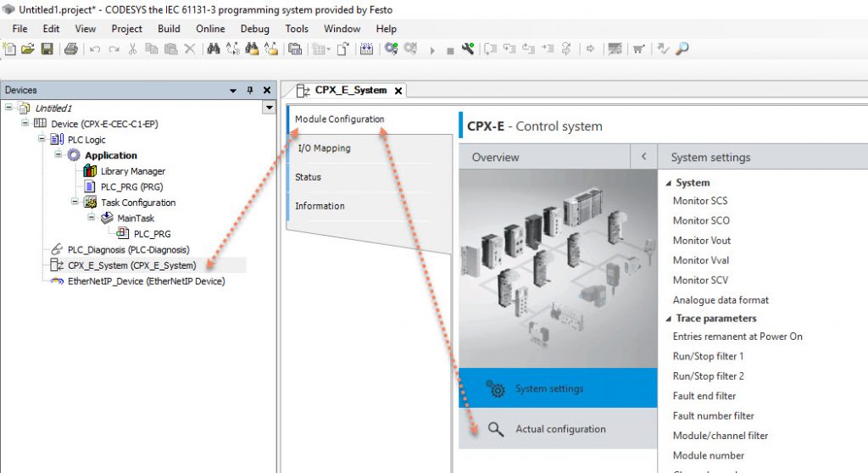Create a new project with toolbar icon
The width and height of the screenshot is (868, 473).
click(x=9, y=49)
